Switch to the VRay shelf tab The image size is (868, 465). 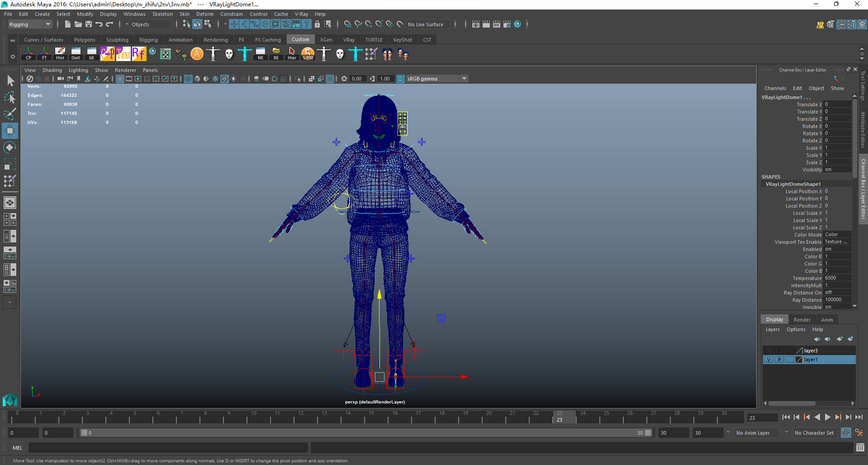(349, 40)
